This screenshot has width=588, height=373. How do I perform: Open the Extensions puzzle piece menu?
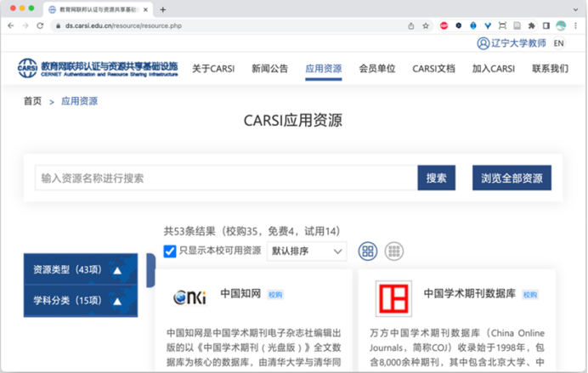pos(532,25)
